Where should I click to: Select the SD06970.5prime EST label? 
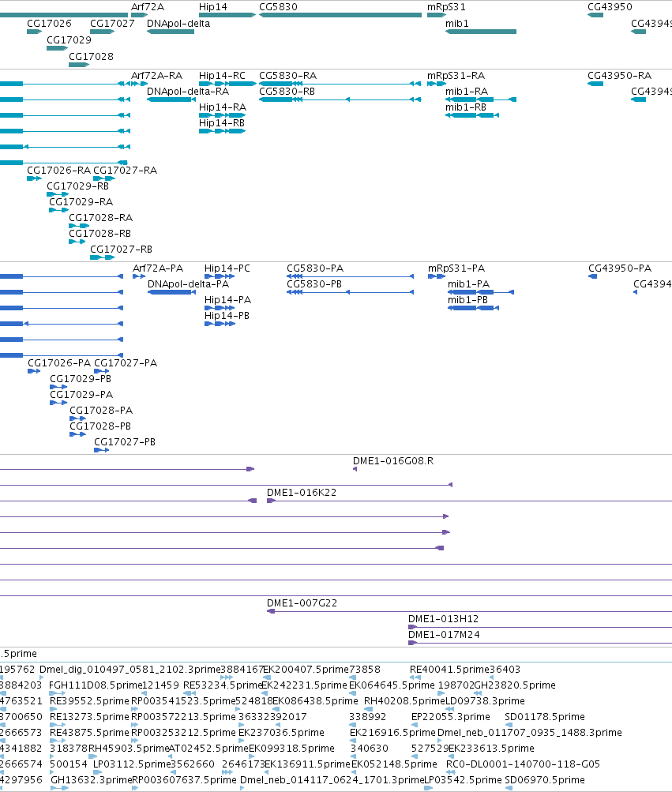point(545,780)
